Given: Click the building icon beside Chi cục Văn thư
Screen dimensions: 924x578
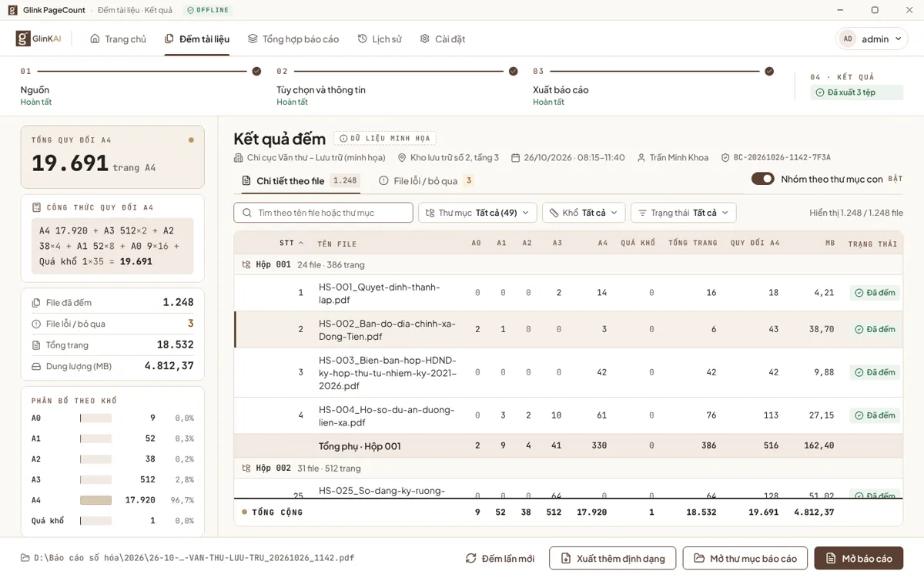Looking at the screenshot, I should (239, 158).
